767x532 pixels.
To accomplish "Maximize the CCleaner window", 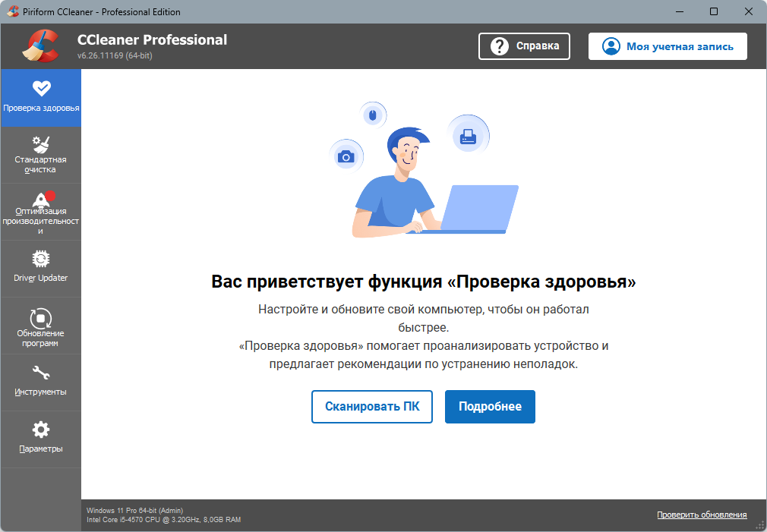I will click(x=714, y=11).
